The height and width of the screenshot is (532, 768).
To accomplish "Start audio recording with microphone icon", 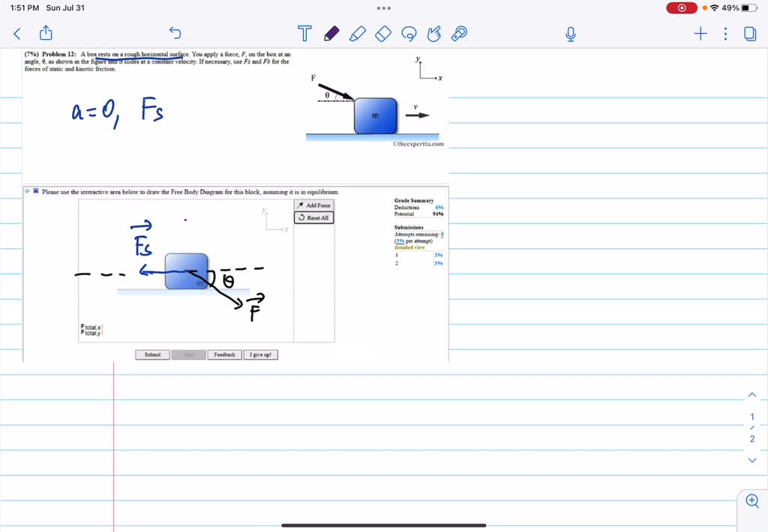I will [x=570, y=34].
